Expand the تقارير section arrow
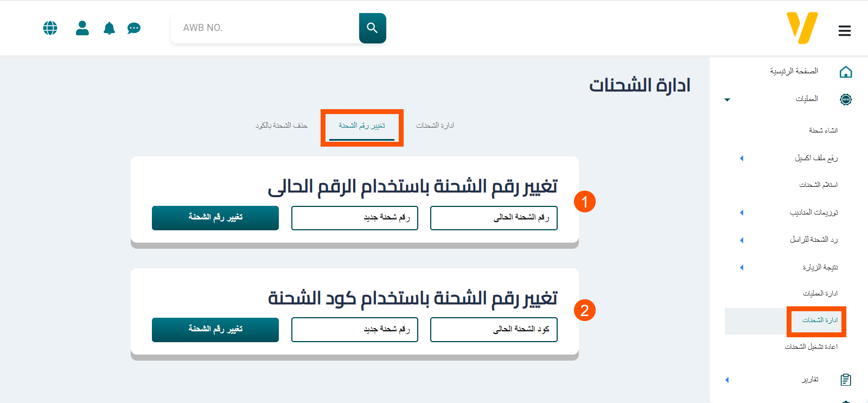The height and width of the screenshot is (403, 868). [727, 380]
